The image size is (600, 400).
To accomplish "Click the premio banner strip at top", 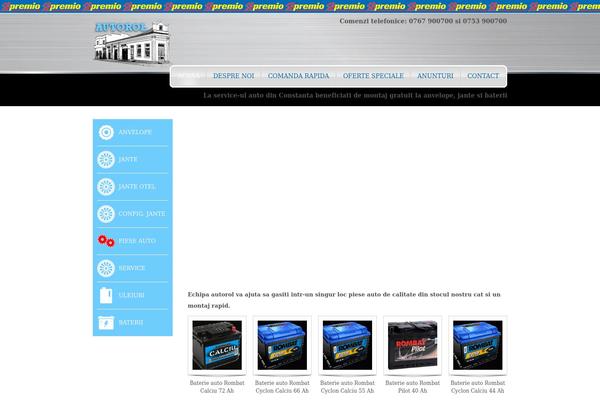I will [x=300, y=7].
